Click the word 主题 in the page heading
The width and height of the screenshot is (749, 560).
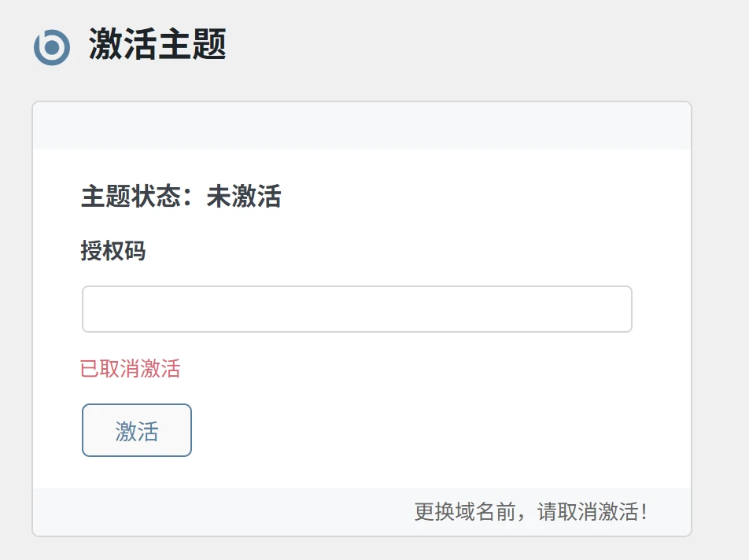pos(192,44)
